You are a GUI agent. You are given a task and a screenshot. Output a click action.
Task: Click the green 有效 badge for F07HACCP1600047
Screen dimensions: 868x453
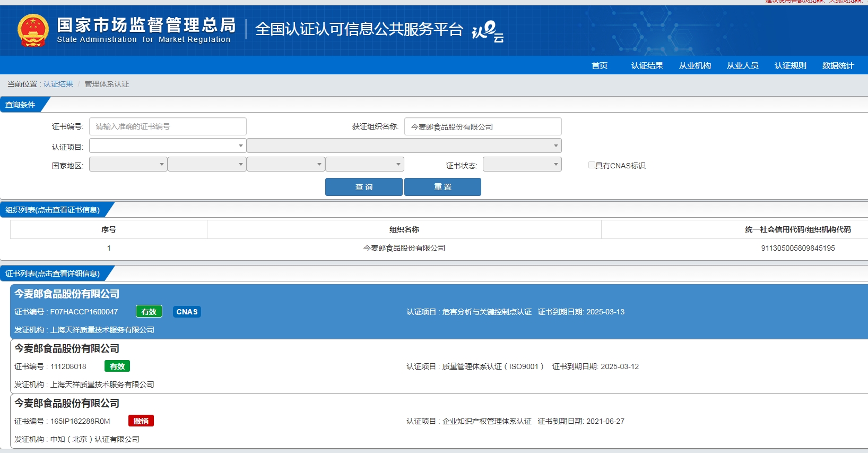[149, 312]
